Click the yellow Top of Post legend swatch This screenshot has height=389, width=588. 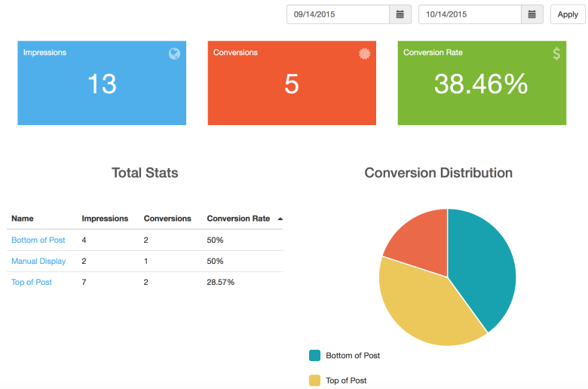tap(314, 381)
